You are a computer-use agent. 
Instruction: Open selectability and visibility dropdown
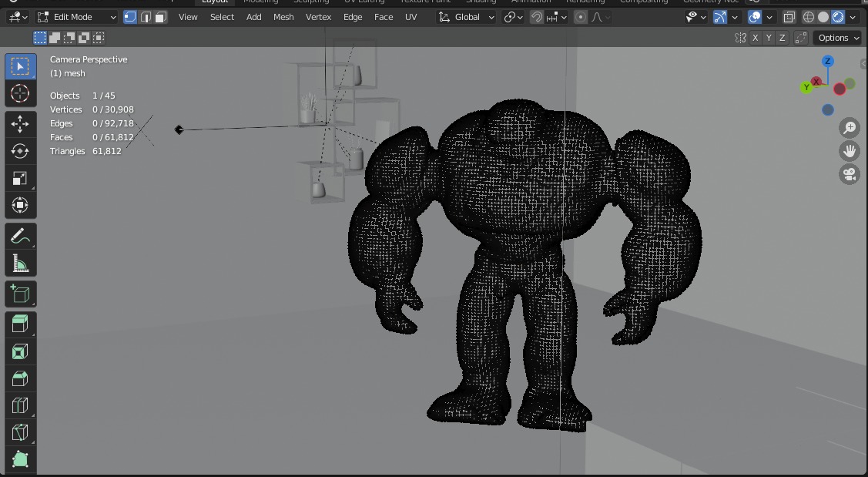pos(695,17)
